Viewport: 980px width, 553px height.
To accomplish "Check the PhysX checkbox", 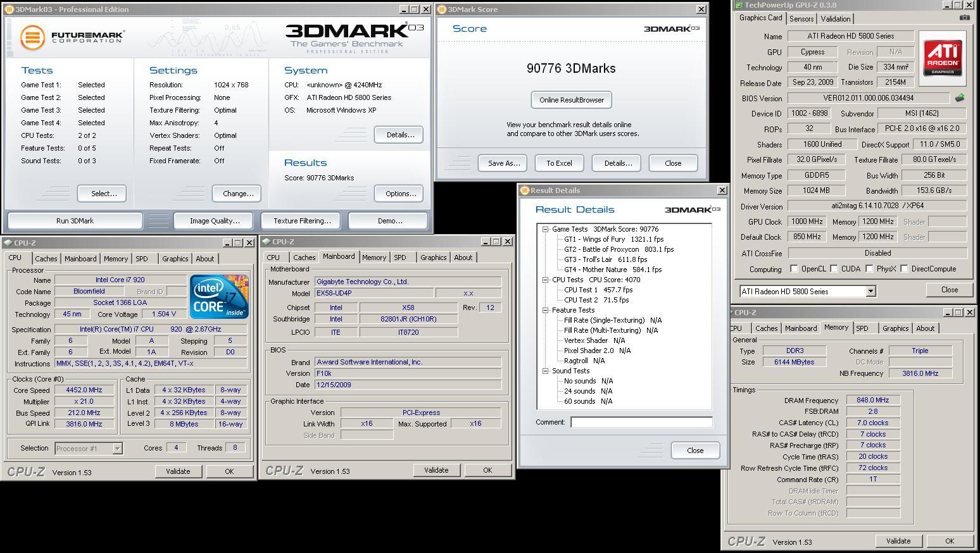I will click(869, 269).
